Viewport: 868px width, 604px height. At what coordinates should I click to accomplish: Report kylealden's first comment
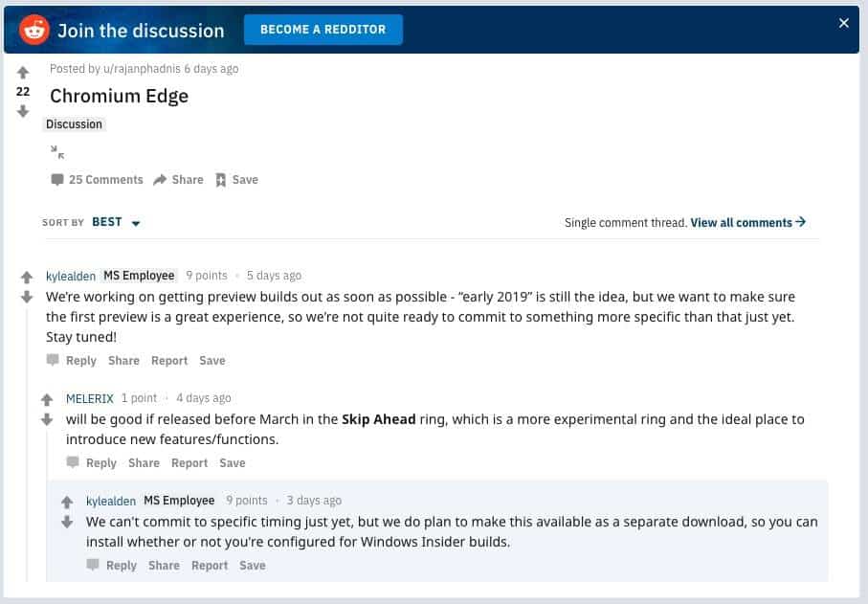coord(169,361)
